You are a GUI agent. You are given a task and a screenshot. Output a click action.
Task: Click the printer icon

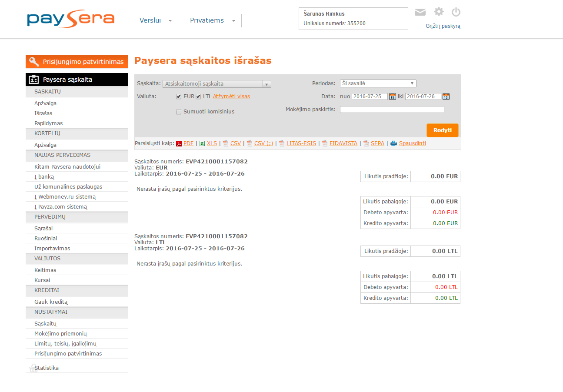coord(394,143)
